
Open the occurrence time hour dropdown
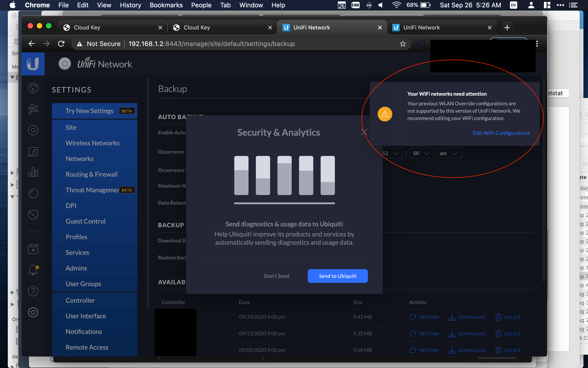pos(390,153)
